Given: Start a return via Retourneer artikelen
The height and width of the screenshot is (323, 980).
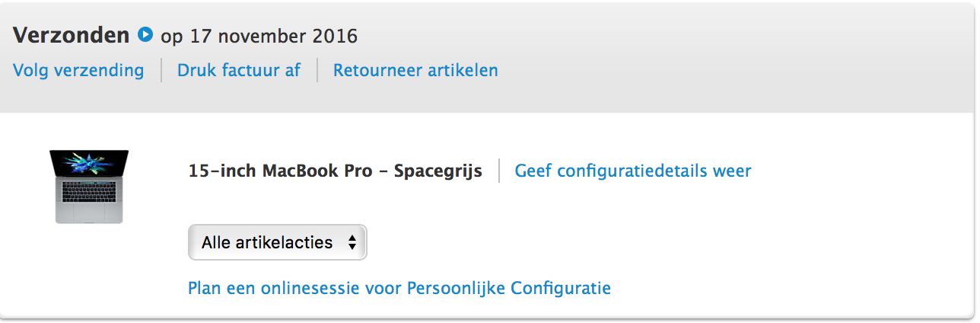Looking at the screenshot, I should point(415,71).
